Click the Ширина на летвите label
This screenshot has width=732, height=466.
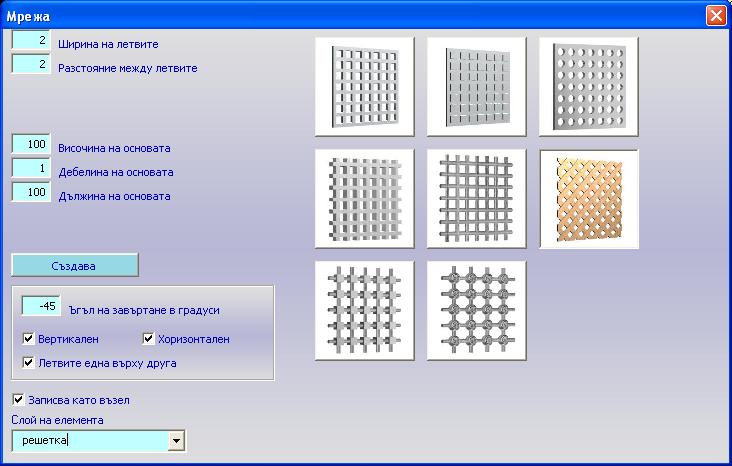coord(108,44)
